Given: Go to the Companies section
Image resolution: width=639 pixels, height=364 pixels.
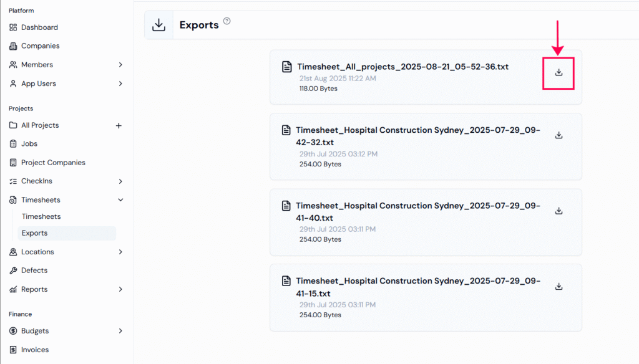Looking at the screenshot, I should pyautogui.click(x=40, y=46).
